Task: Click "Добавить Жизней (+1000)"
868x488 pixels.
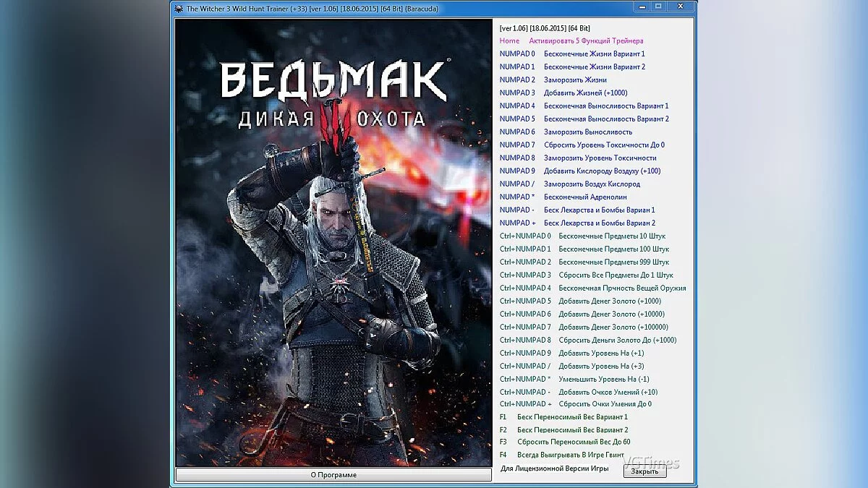Action: tap(587, 93)
